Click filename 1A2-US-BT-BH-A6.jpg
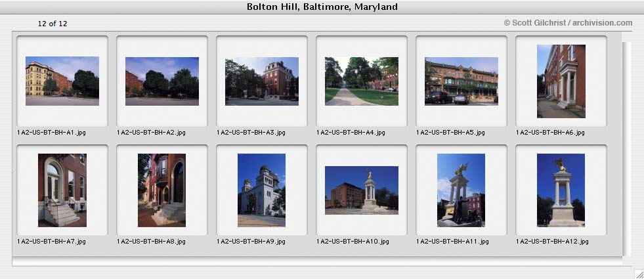644x279 pixels. point(550,133)
